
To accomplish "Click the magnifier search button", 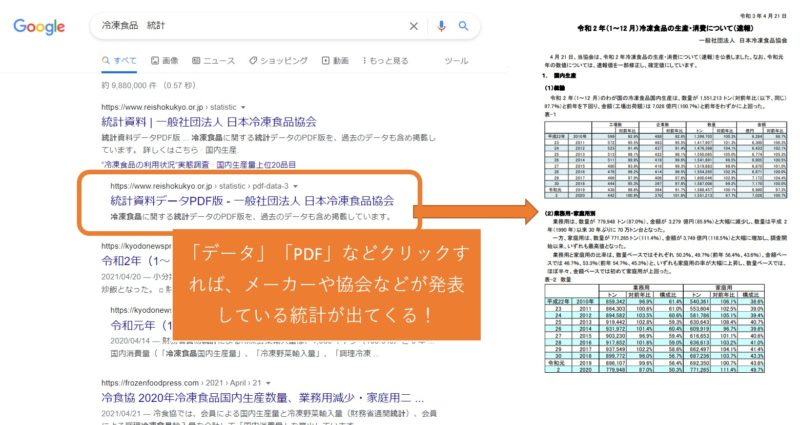I will (x=463, y=26).
